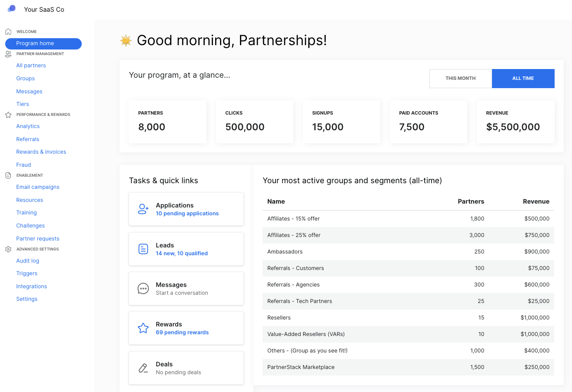This screenshot has height=392, width=572.
Task: Open the 10 pending applications link
Action: [187, 213]
